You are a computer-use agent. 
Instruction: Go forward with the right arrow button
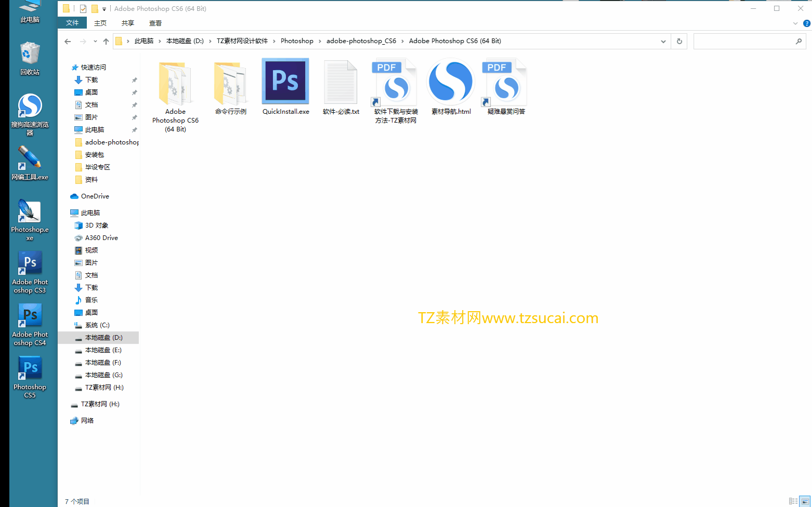(x=83, y=42)
